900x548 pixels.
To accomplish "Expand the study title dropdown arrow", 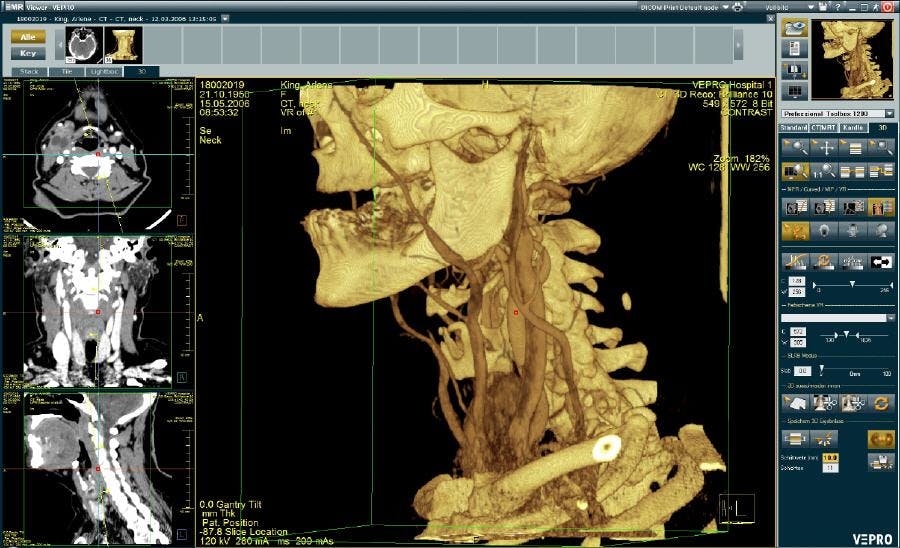I will pos(225,18).
